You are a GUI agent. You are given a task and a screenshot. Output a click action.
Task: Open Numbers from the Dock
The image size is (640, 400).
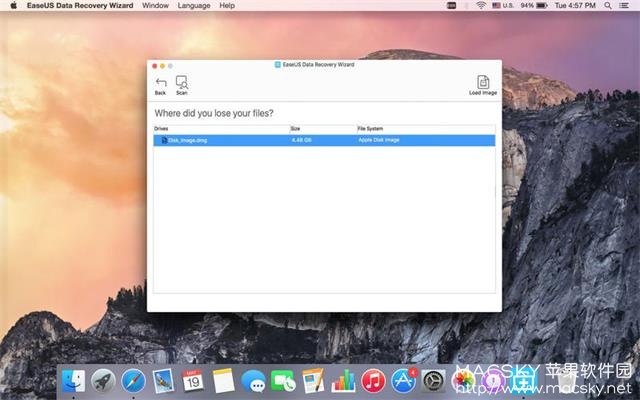(343, 381)
